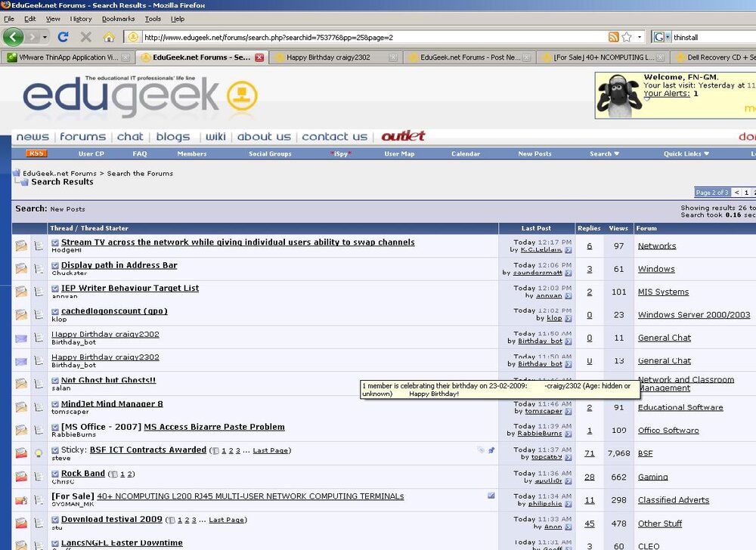Switch to the For Sale NCOMPUTING tab
This screenshot has height=550, width=756.
tap(603, 57)
